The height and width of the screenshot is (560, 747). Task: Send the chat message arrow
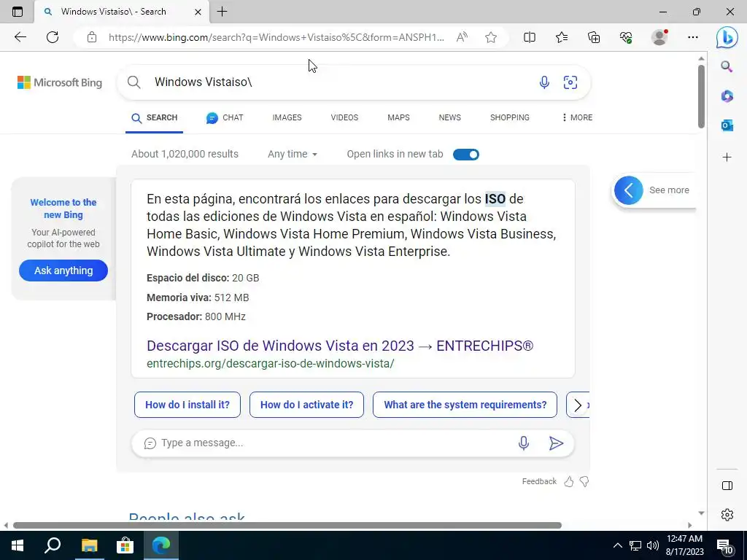click(x=556, y=443)
